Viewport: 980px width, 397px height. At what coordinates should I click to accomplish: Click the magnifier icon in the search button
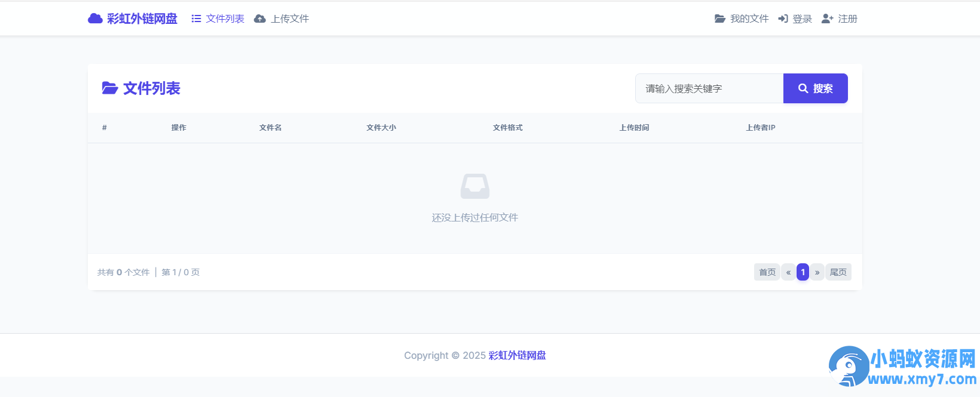(803, 88)
